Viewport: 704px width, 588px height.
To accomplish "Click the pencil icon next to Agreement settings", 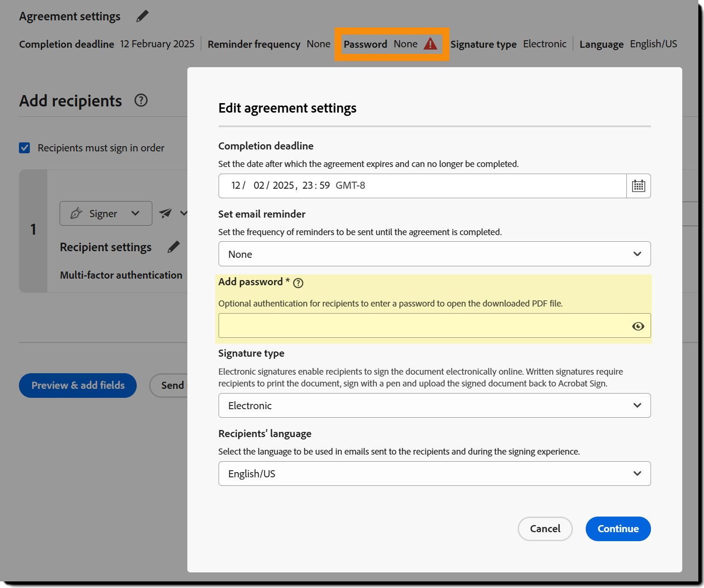I will click(x=142, y=16).
